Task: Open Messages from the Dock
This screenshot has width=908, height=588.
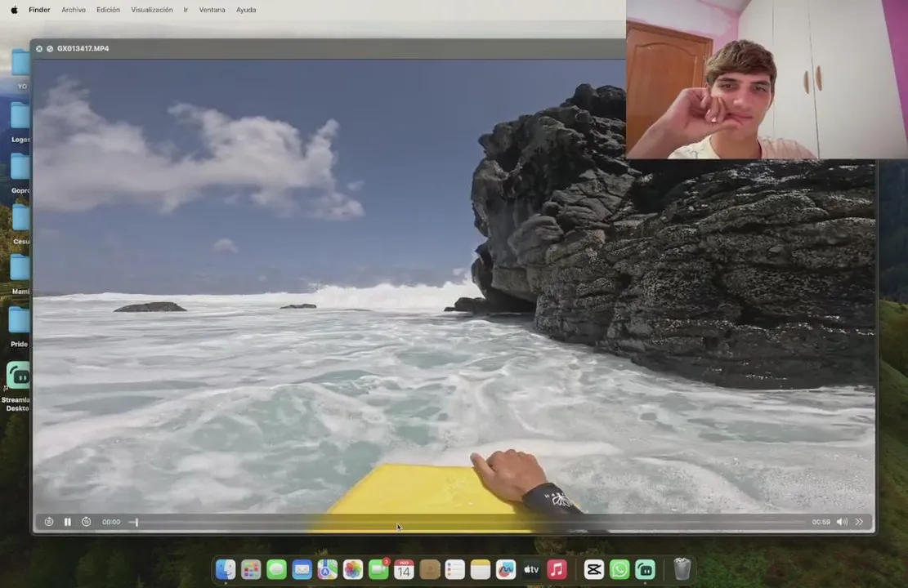Action: point(276,570)
